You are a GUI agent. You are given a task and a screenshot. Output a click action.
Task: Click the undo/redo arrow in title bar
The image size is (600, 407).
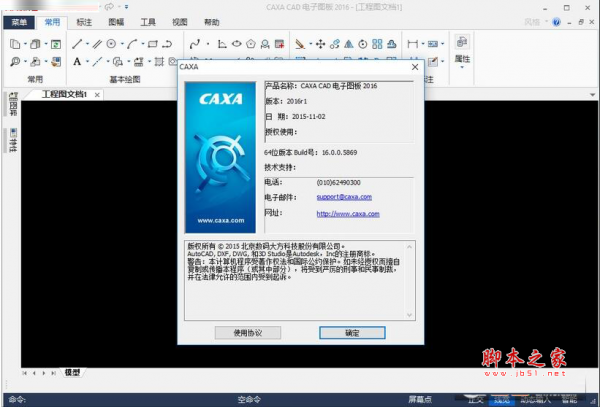click(109, 7)
